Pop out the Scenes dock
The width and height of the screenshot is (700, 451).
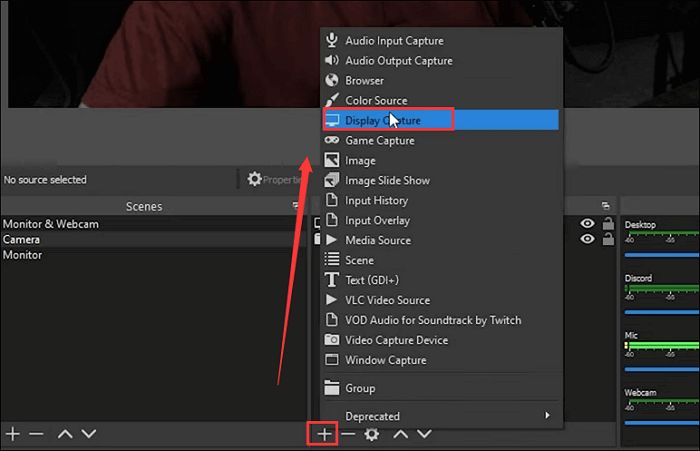click(x=295, y=206)
